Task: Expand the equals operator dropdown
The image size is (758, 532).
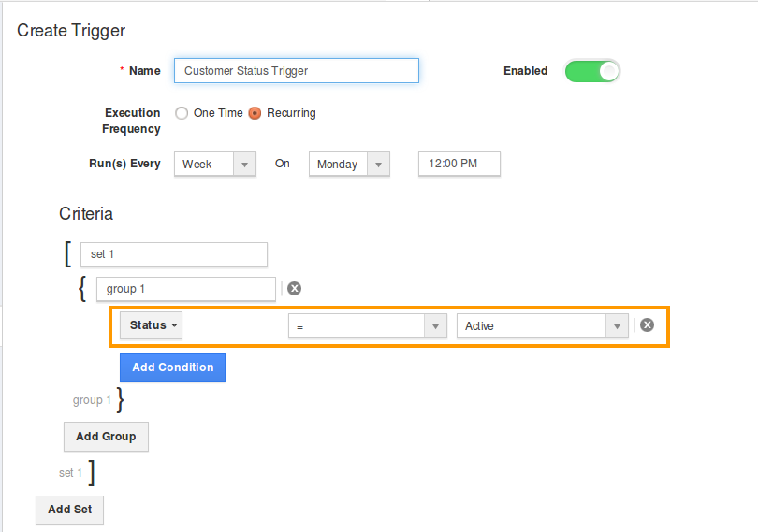Action: coord(368,326)
